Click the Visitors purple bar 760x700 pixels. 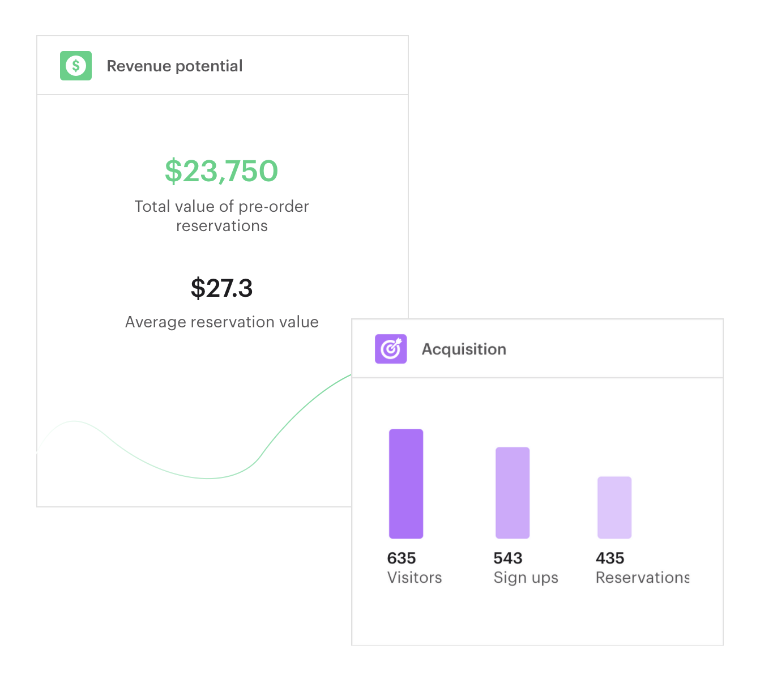[406, 484]
